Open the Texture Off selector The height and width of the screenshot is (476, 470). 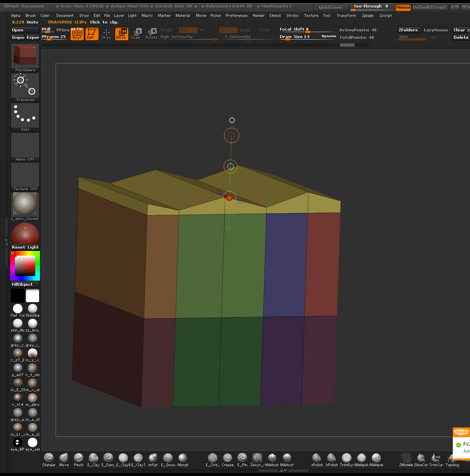coord(25,177)
